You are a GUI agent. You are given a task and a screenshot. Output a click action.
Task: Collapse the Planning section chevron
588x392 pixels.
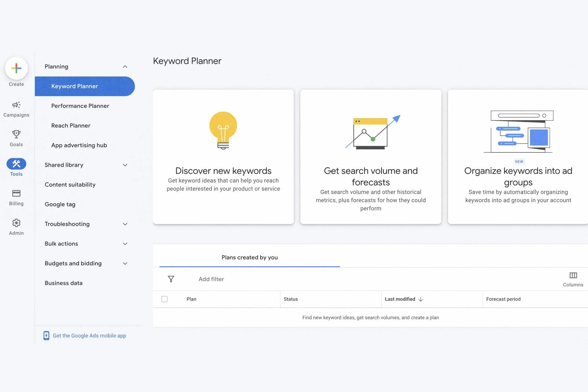(x=125, y=66)
